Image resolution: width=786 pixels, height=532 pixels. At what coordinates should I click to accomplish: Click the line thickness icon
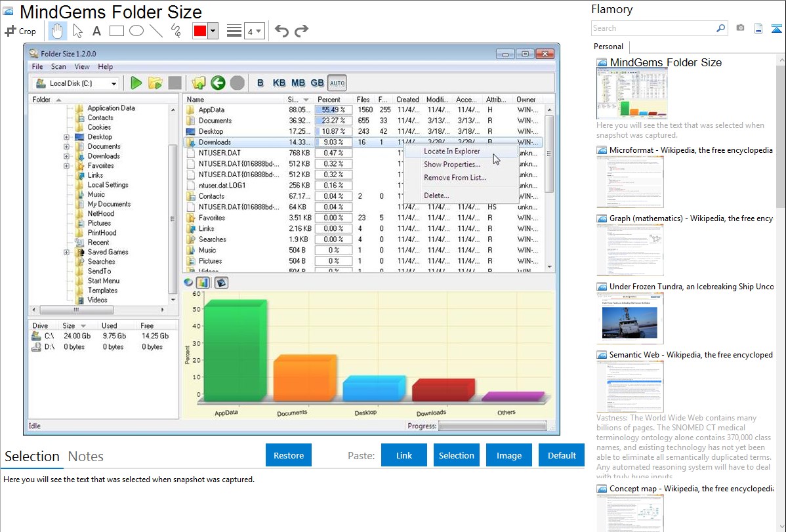[234, 31]
